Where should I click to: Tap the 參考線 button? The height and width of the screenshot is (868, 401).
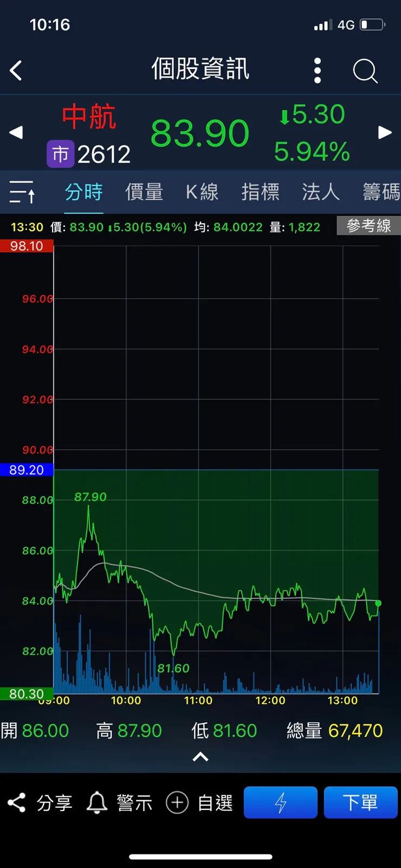[369, 225]
